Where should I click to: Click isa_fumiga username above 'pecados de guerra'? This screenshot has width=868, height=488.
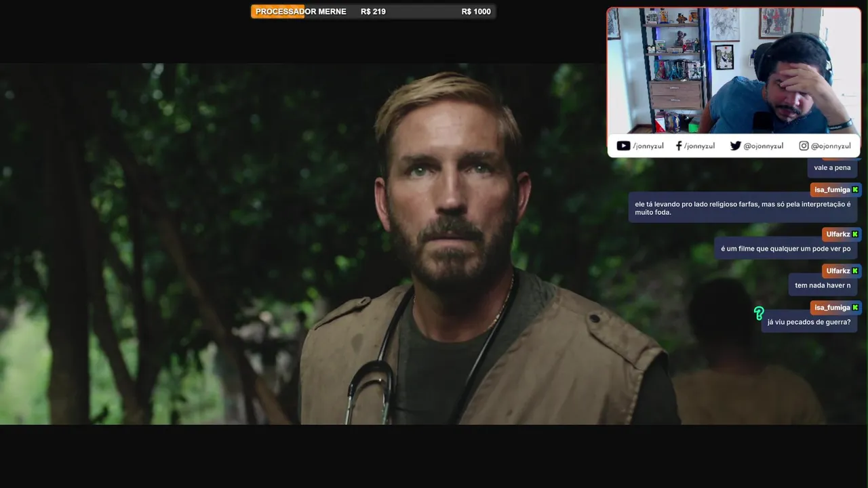[832, 308]
